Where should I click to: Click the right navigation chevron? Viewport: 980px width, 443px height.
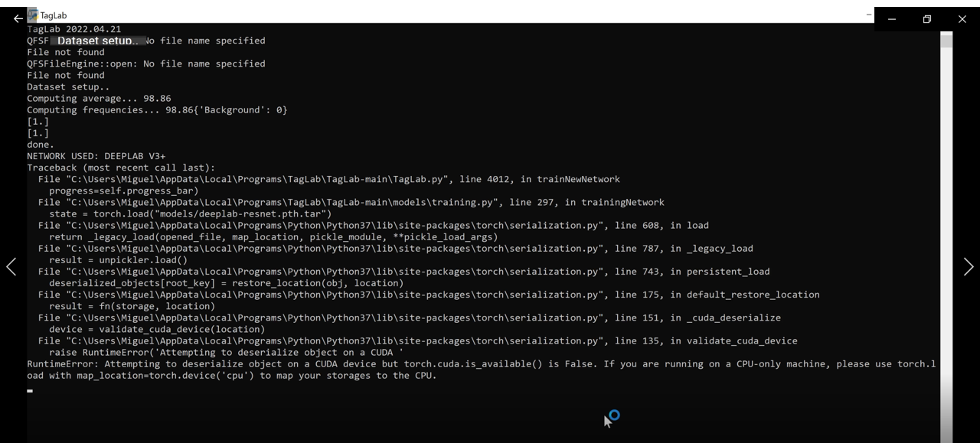[x=968, y=266]
